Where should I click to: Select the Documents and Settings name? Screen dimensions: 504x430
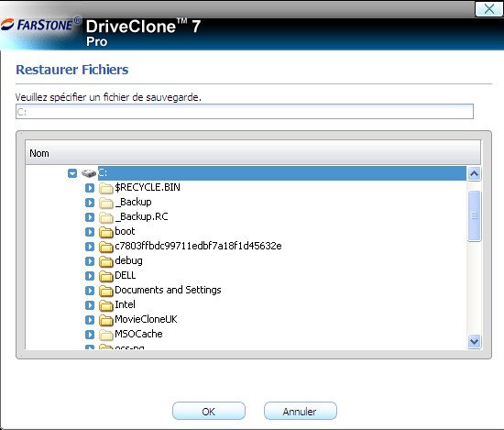click(x=168, y=290)
